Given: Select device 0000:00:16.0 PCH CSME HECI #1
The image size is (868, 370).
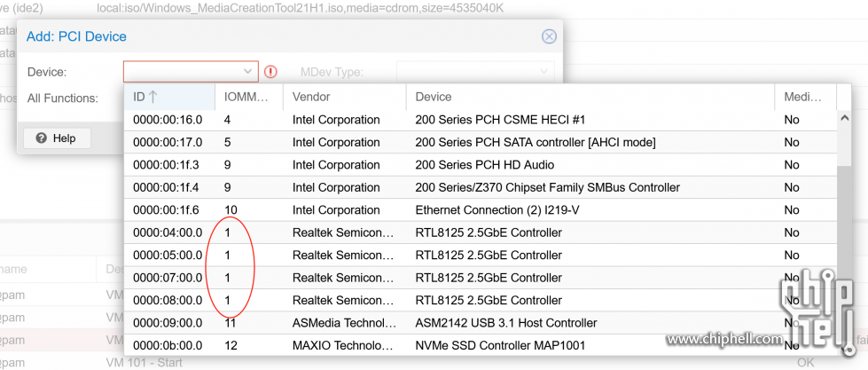Looking at the screenshot, I should pos(480,120).
